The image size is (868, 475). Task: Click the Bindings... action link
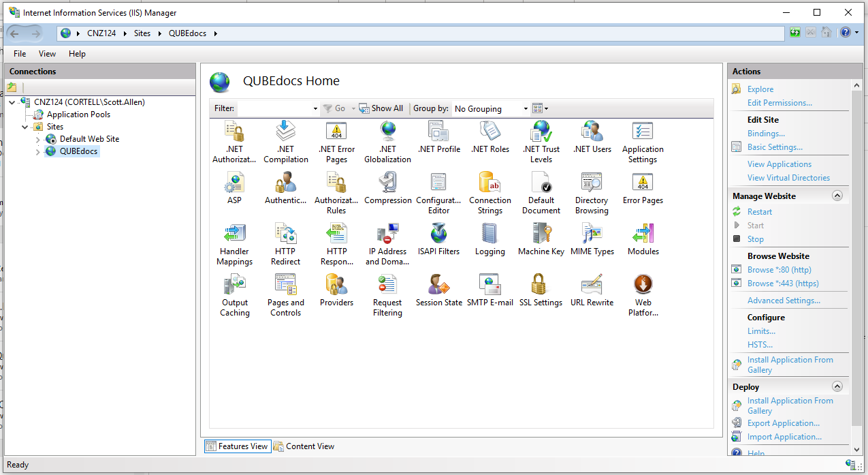coord(766,134)
